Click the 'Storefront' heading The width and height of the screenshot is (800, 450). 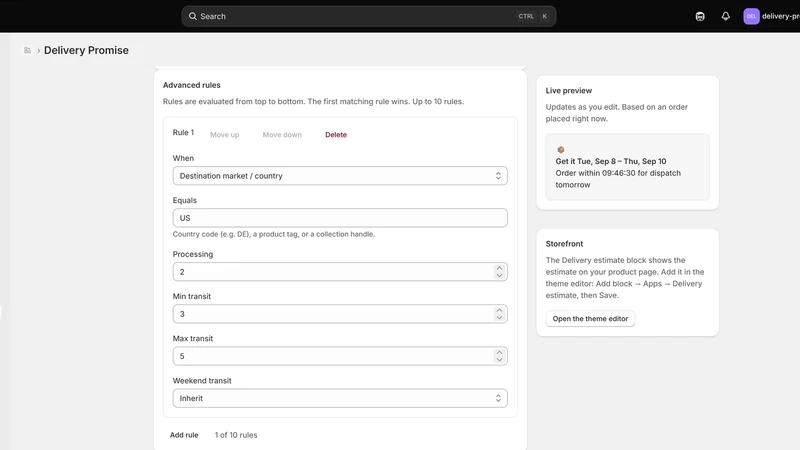point(564,244)
